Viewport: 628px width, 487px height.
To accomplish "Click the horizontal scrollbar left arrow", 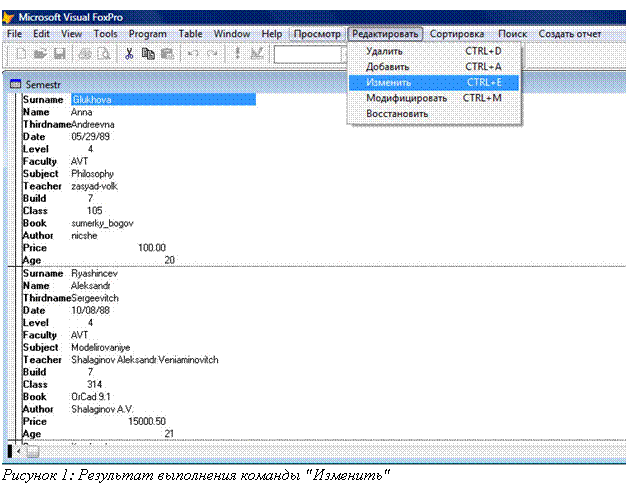I will [x=18, y=452].
